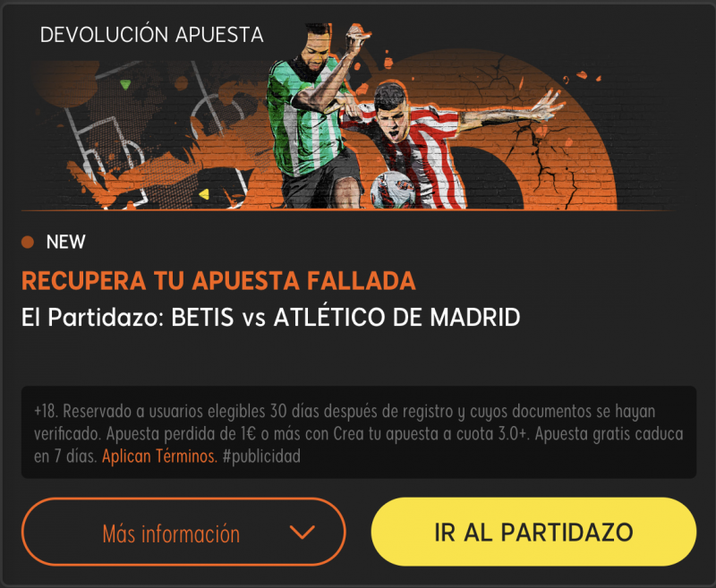This screenshot has height=588, width=716.
Task: Click the chevron arrow beside Más información
Action: [x=303, y=533]
